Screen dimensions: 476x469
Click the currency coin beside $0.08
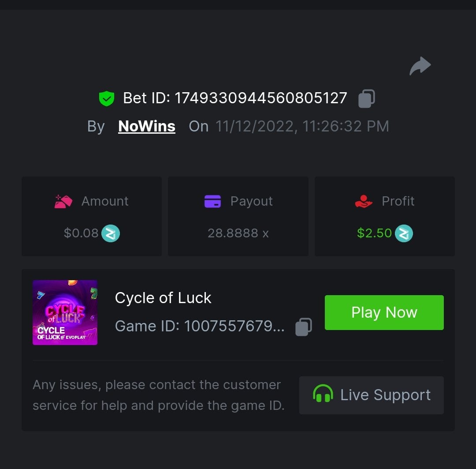(x=111, y=233)
